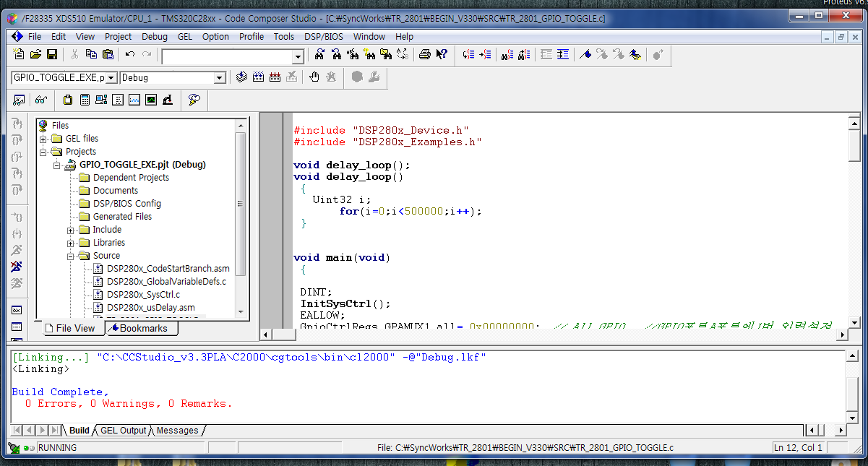Compile the current file
This screenshot has height=466, width=868.
click(x=241, y=77)
